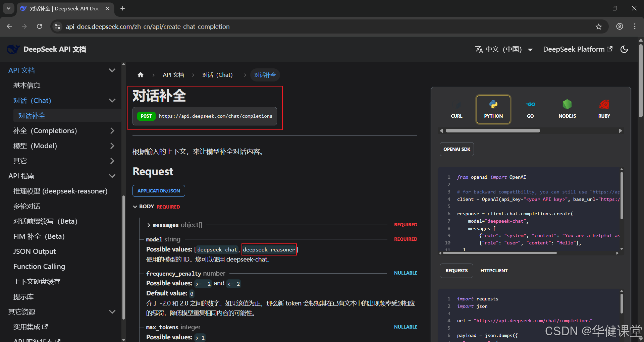Select the OPENAI SDK tab

[x=457, y=149]
